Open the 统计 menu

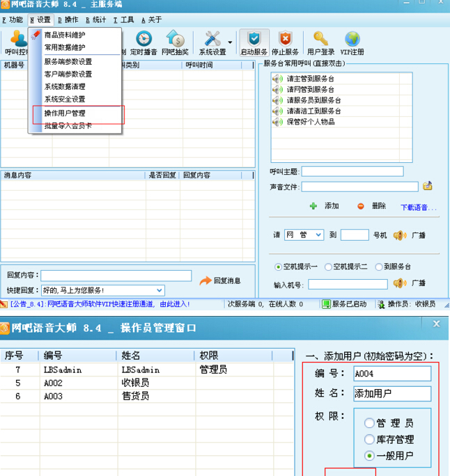click(x=95, y=20)
